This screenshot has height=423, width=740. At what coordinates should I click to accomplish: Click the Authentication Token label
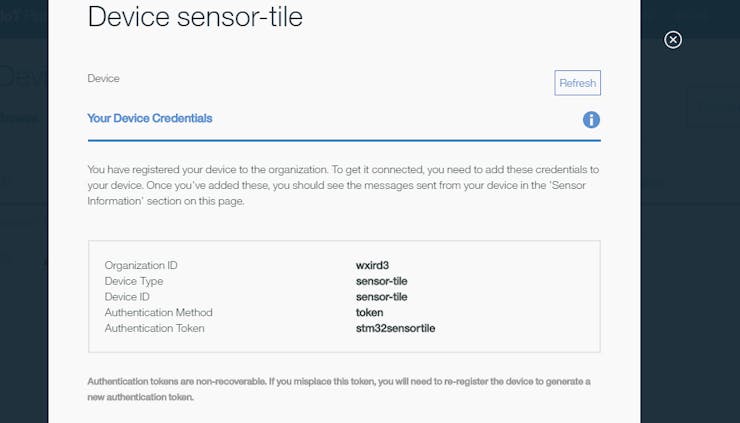[x=155, y=328]
